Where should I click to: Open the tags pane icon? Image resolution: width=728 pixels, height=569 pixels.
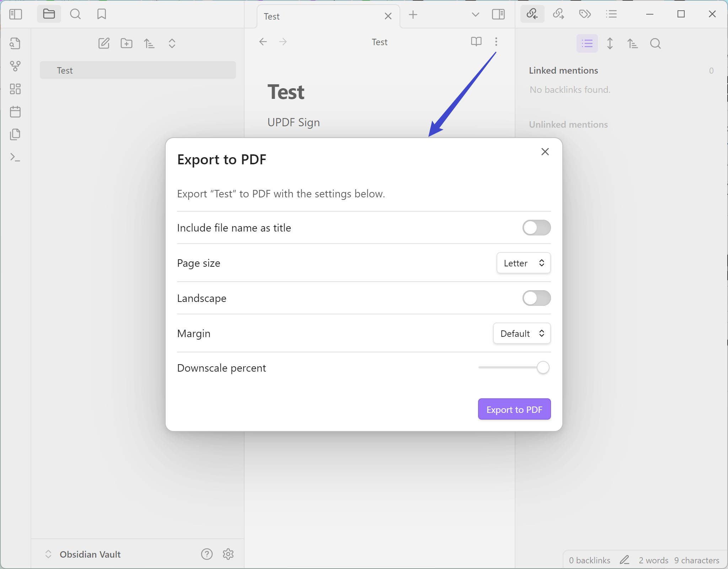[585, 14]
